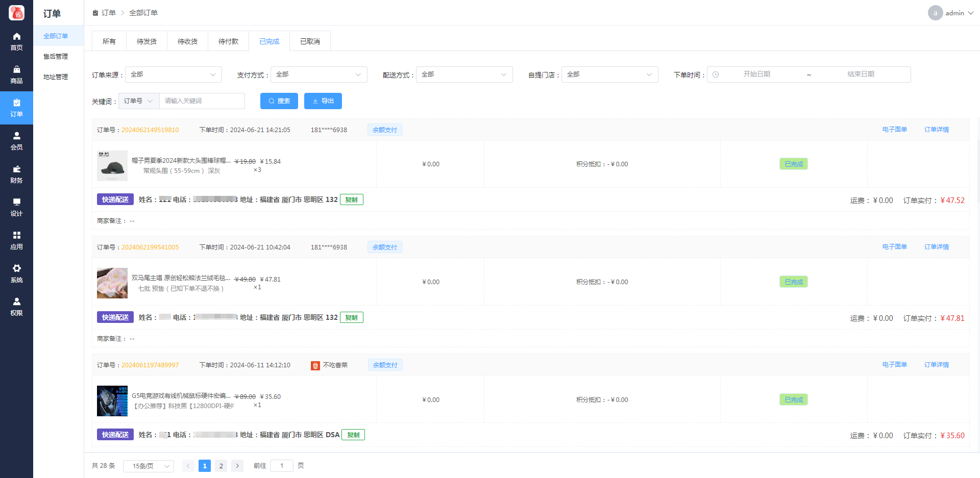This screenshot has width=980, height=478.
Task: Click the 导出 export button
Action: click(x=323, y=101)
